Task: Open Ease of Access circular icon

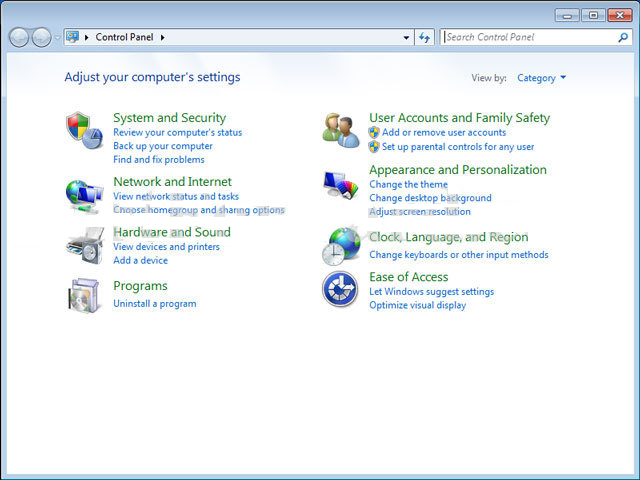Action: pos(340,289)
